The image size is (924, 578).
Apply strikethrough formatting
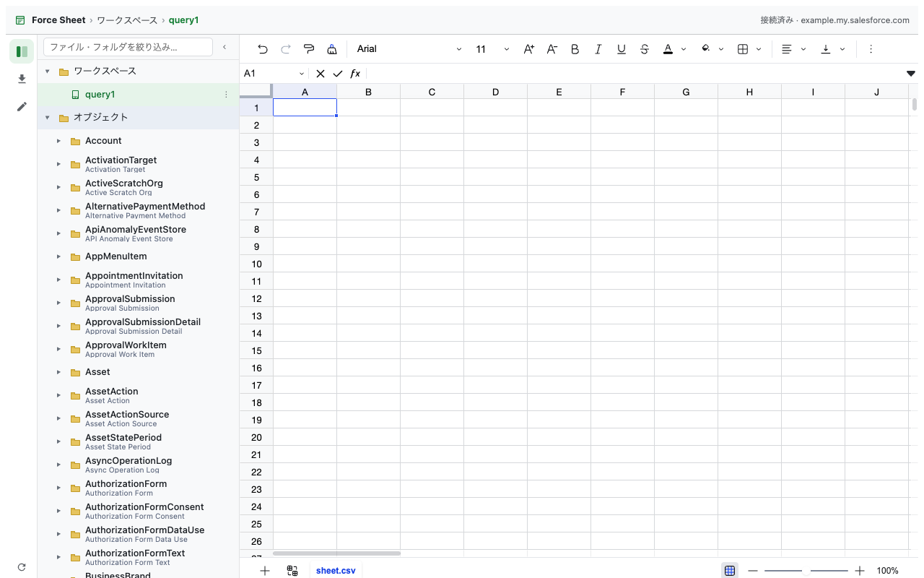[645, 49]
